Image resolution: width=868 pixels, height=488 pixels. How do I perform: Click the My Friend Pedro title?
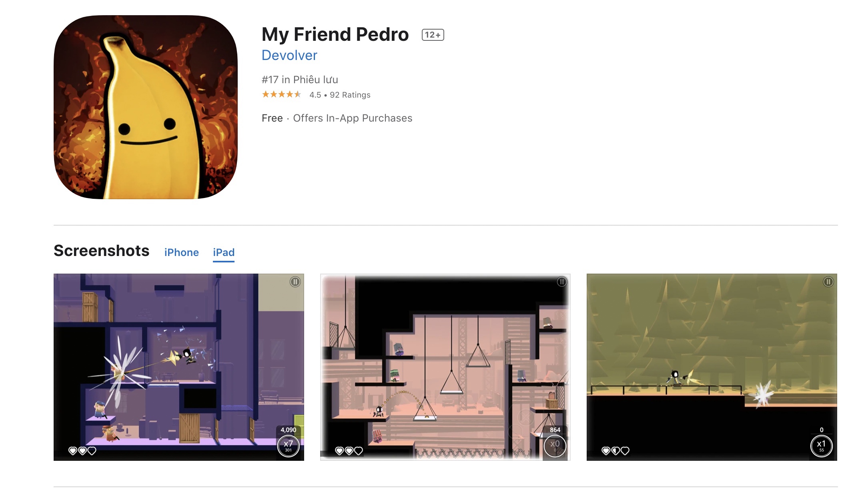point(335,34)
